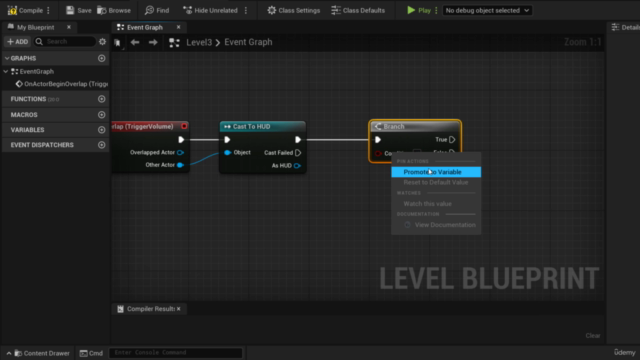The height and width of the screenshot is (360, 640).
Task: Click the Cast Failed output pin
Action: 298,153
